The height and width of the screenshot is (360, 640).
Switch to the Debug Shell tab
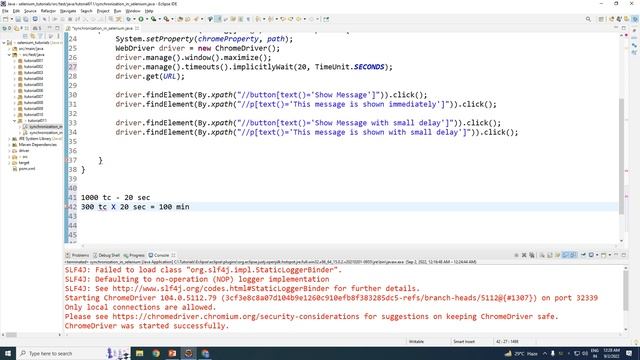click(107, 255)
